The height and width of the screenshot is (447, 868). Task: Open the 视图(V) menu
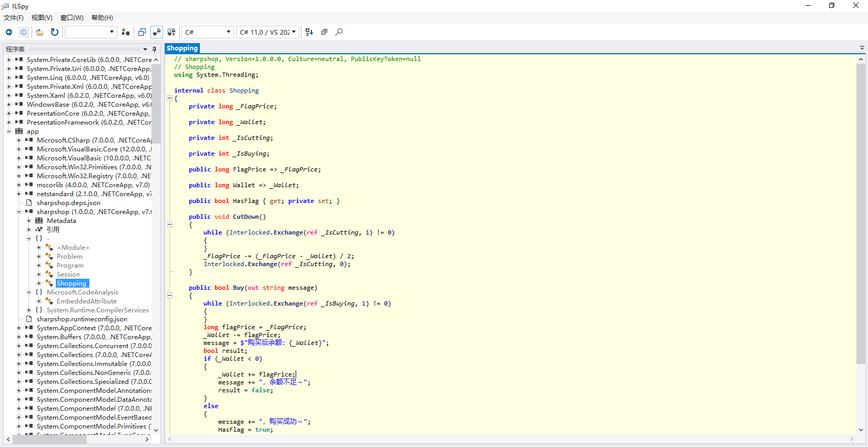(x=42, y=18)
